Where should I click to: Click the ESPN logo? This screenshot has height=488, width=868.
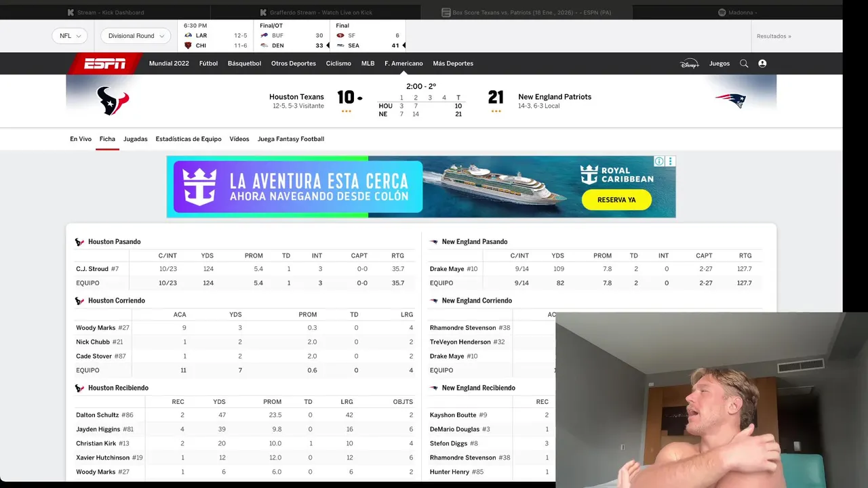pos(104,64)
